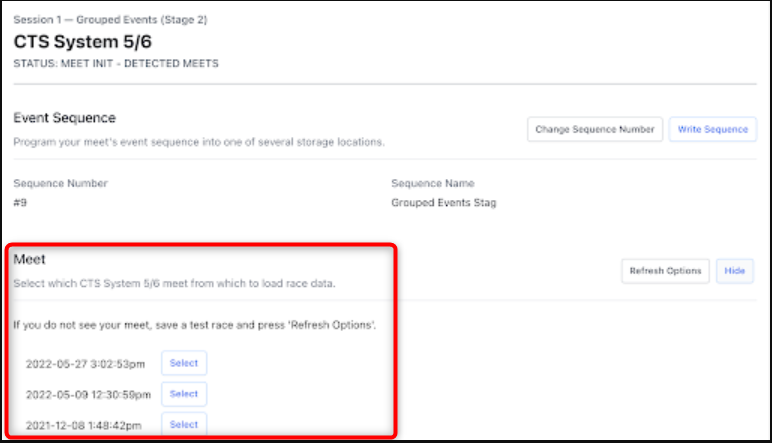Viewport: 772px width, 443px height.
Task: Click the 'Select which CTS System 5/6 meet' description
Action: click(x=174, y=284)
